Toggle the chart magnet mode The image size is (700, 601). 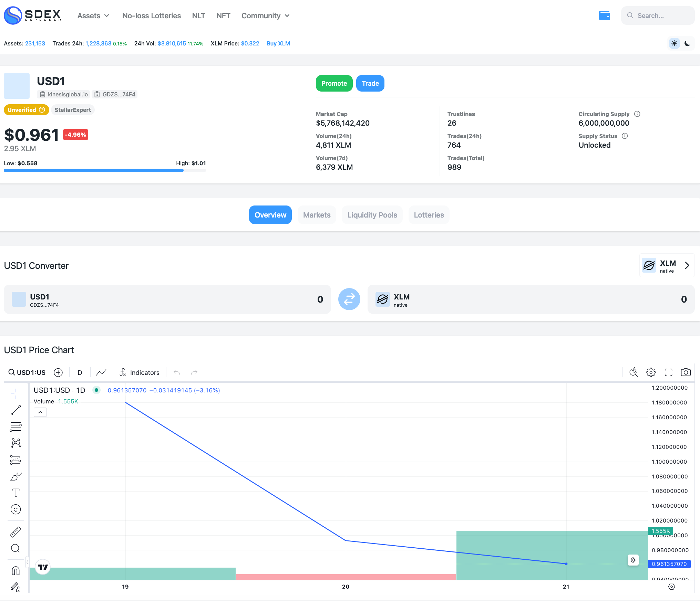click(16, 571)
